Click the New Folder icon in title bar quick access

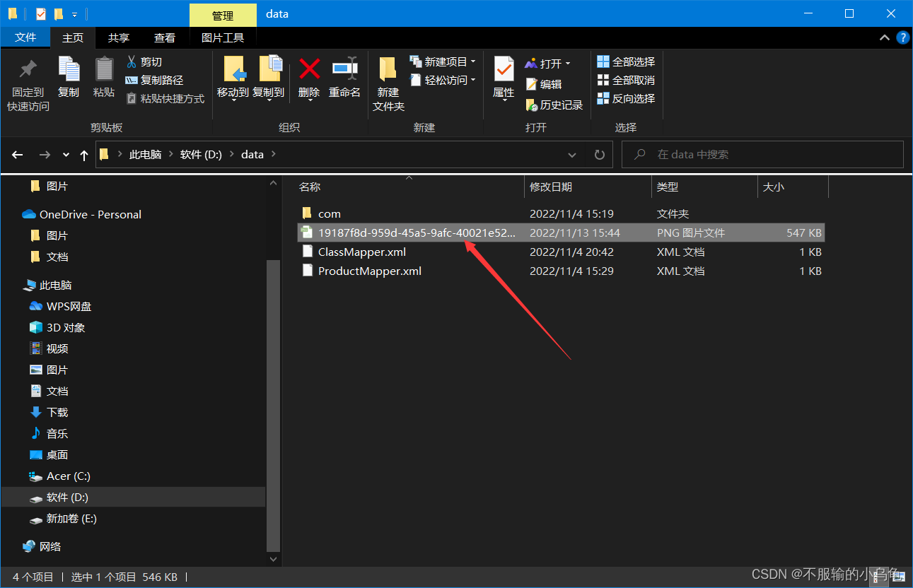(59, 13)
